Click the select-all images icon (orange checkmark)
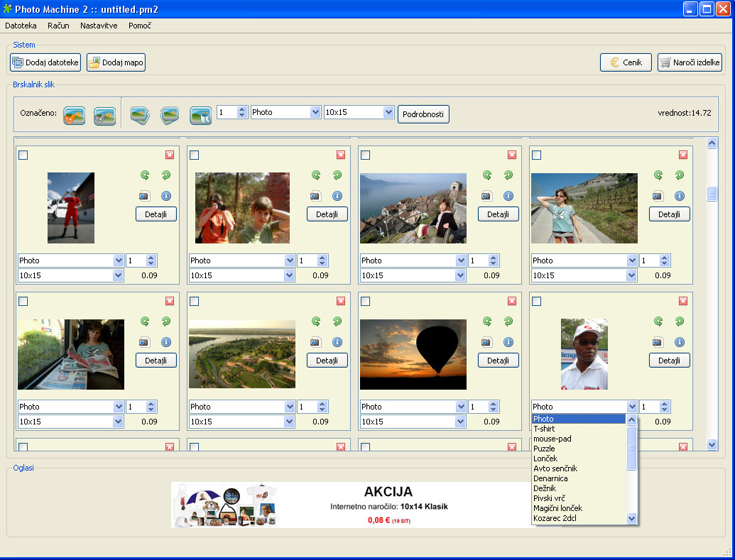The height and width of the screenshot is (560, 735). coord(74,116)
